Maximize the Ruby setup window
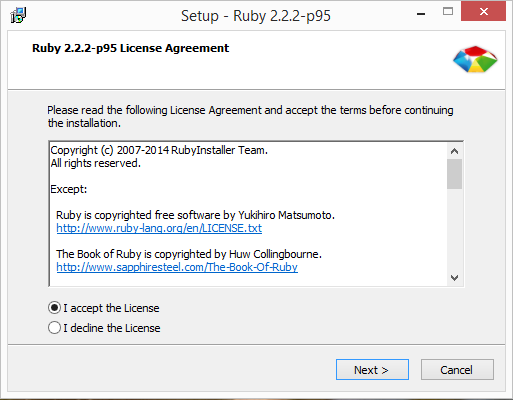 click(448, 12)
